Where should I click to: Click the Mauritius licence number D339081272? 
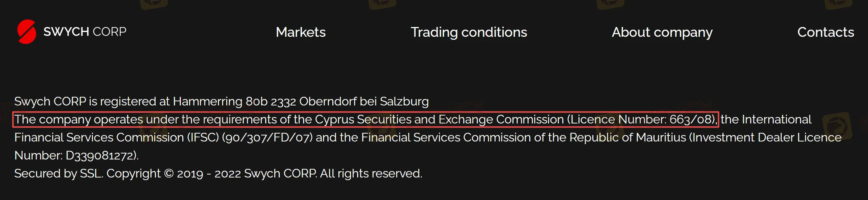pyautogui.click(x=99, y=155)
